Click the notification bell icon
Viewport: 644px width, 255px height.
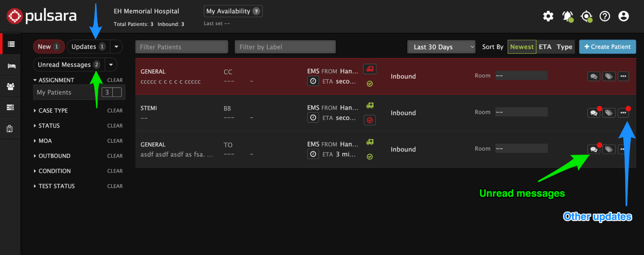pos(567,16)
